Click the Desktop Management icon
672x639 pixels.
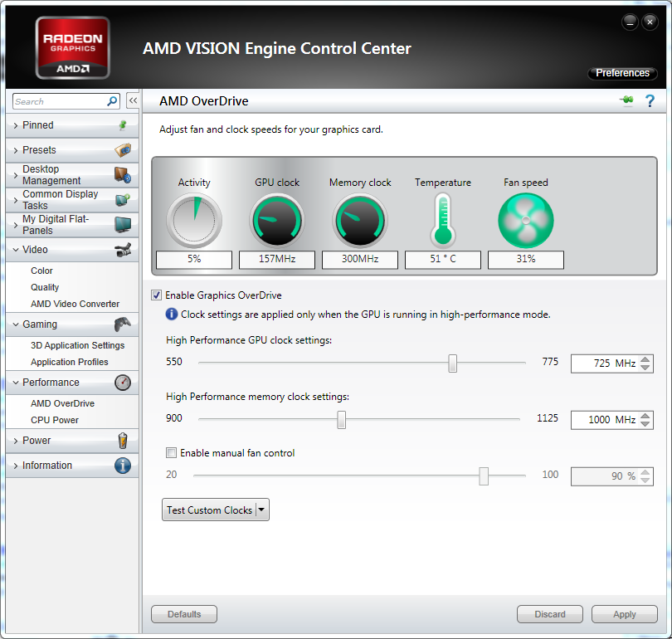[123, 175]
